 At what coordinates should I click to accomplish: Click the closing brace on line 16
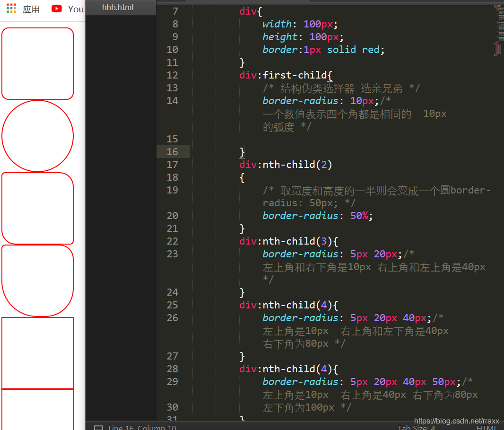click(x=242, y=152)
